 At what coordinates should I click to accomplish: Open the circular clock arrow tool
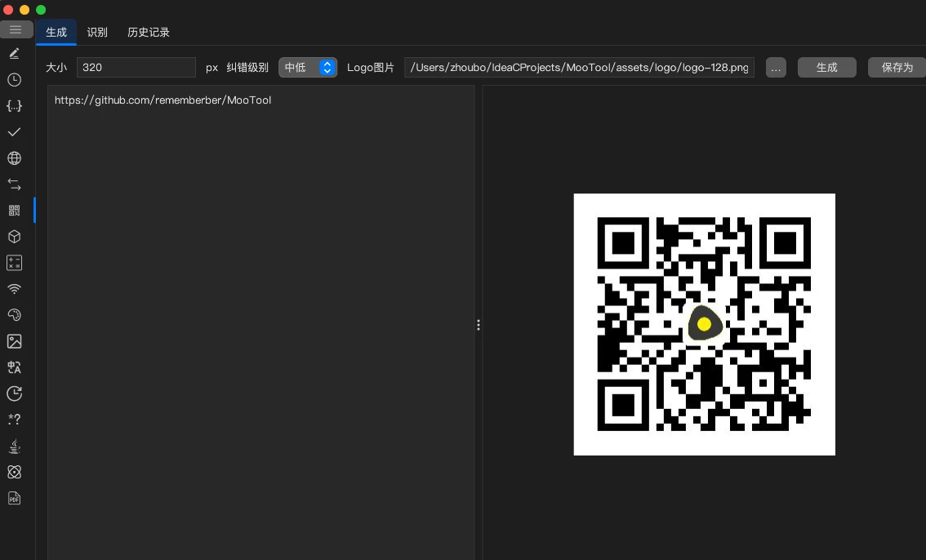tap(14, 393)
